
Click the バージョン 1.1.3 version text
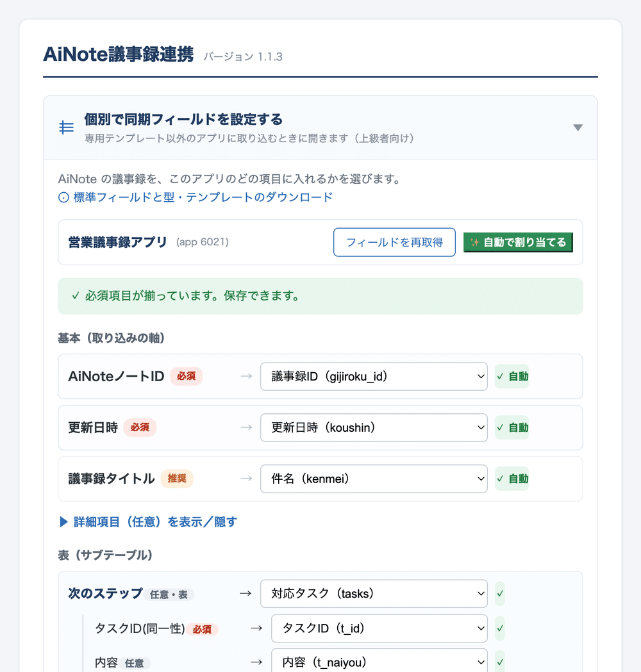coord(243,56)
